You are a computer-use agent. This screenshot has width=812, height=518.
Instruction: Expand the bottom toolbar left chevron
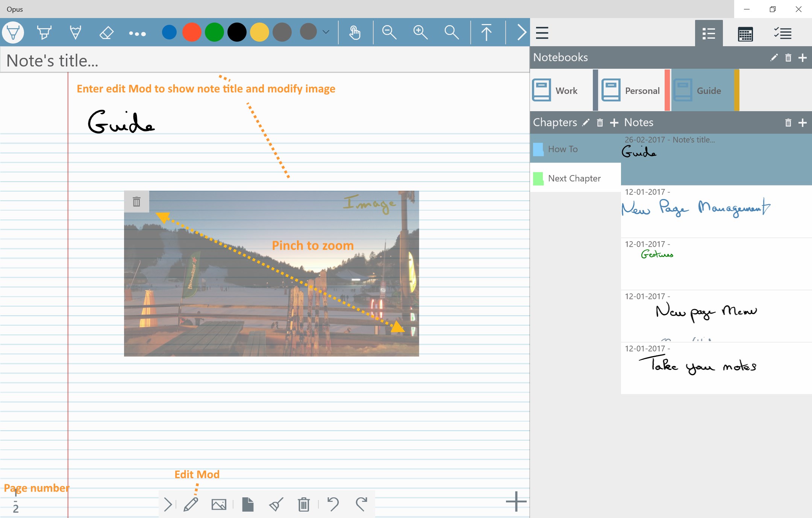point(168,504)
